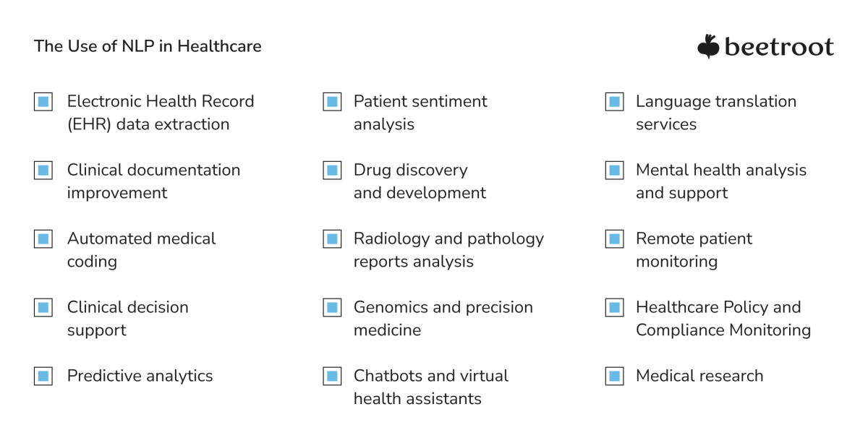Check the Genomics and precision medicine box
The image size is (868, 438).
pyautogui.click(x=332, y=308)
